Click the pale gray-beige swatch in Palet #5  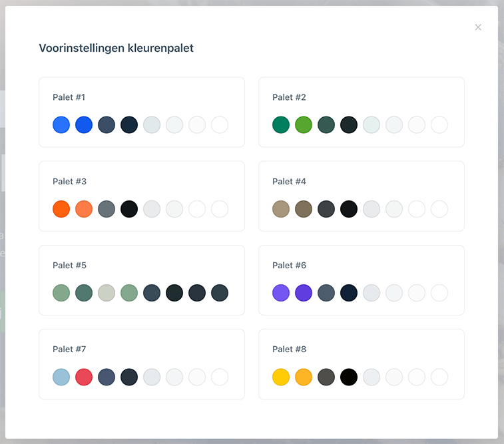pos(107,293)
